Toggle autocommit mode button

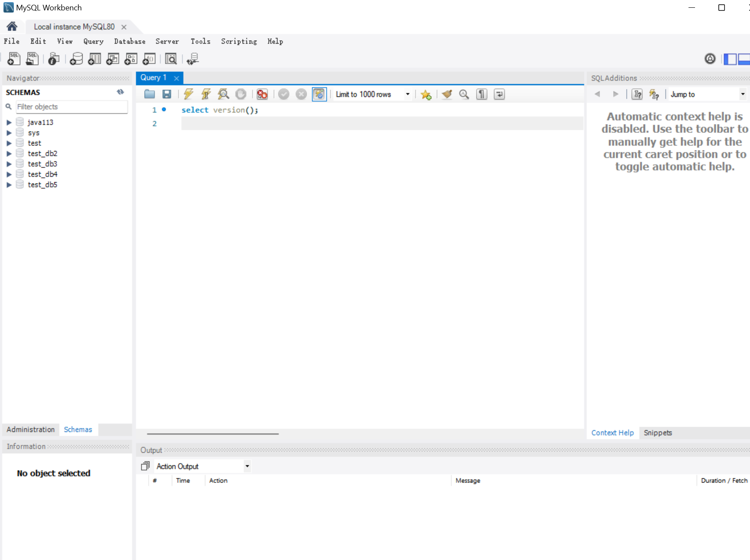click(x=319, y=94)
